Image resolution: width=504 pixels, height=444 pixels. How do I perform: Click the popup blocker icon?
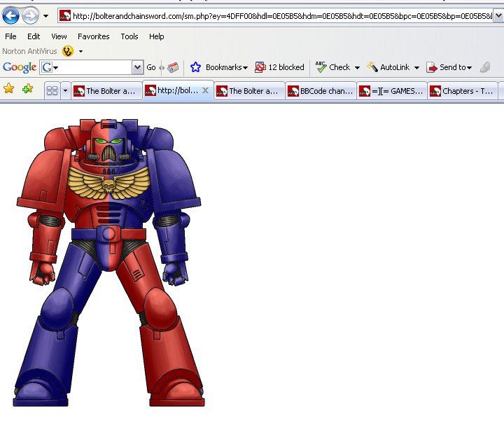pos(260,67)
